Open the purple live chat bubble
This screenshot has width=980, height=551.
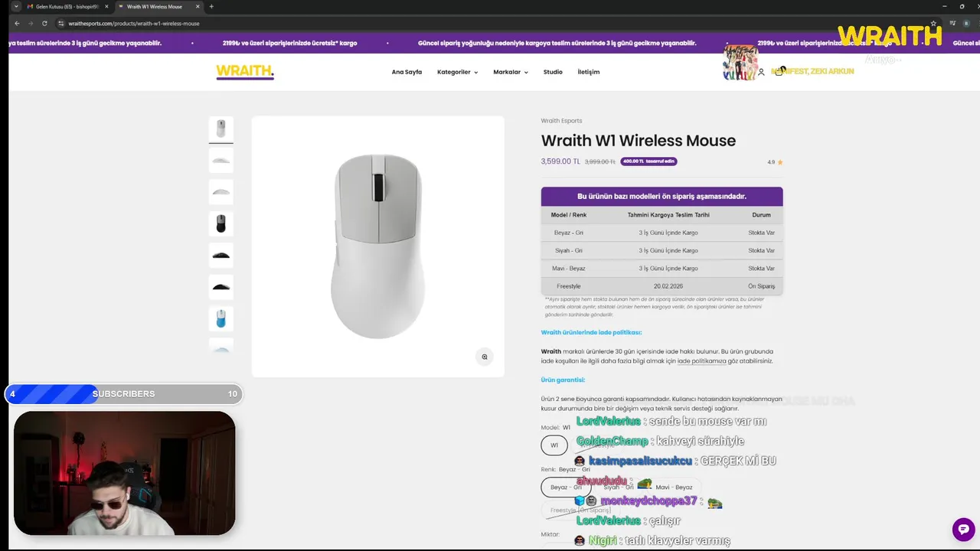coord(963,529)
